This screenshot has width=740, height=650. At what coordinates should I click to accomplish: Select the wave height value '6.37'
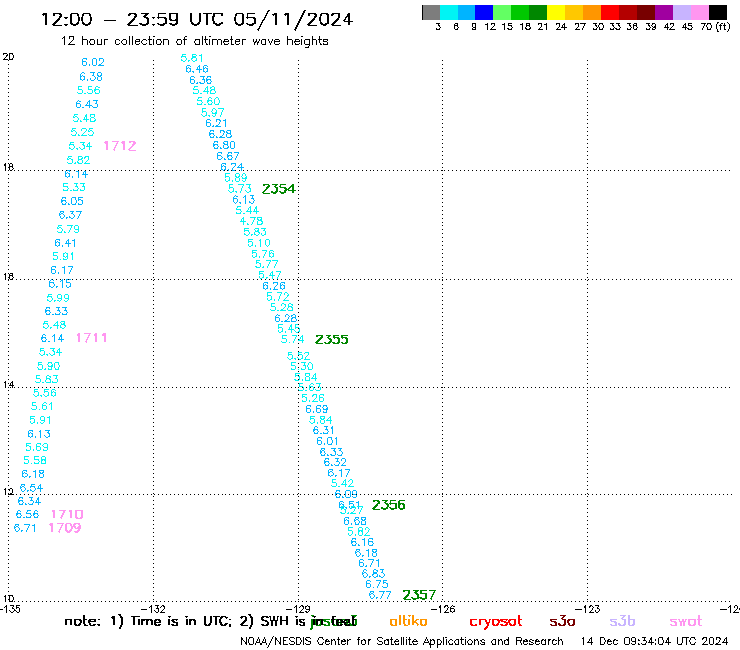point(70,215)
